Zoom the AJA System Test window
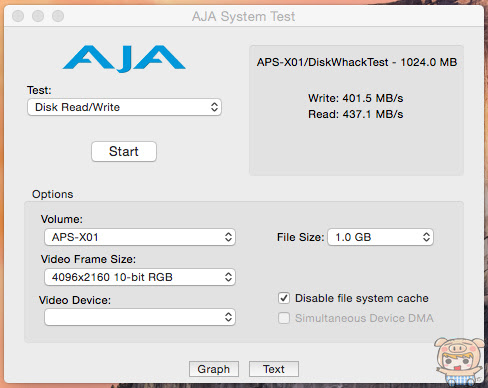 pyautogui.click(x=58, y=16)
